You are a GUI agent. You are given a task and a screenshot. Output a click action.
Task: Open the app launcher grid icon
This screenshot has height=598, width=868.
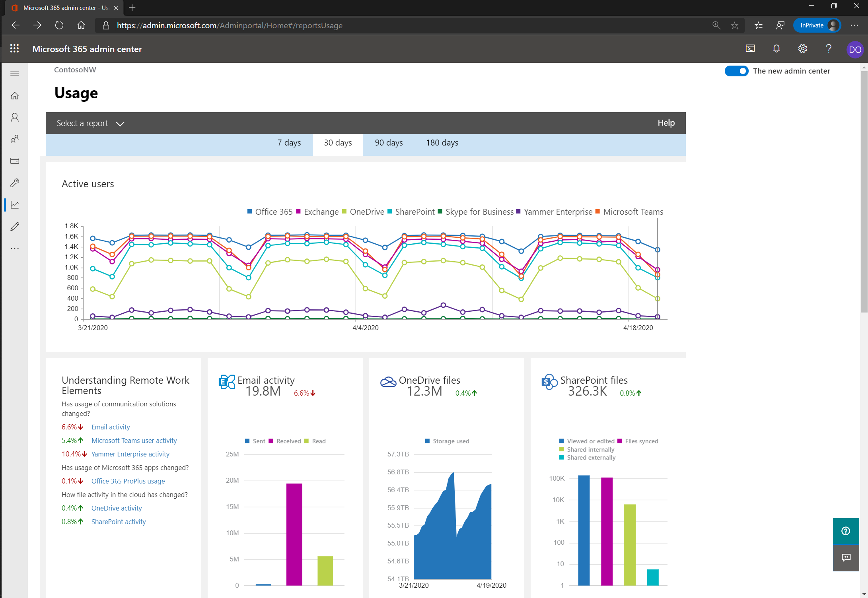click(15, 49)
